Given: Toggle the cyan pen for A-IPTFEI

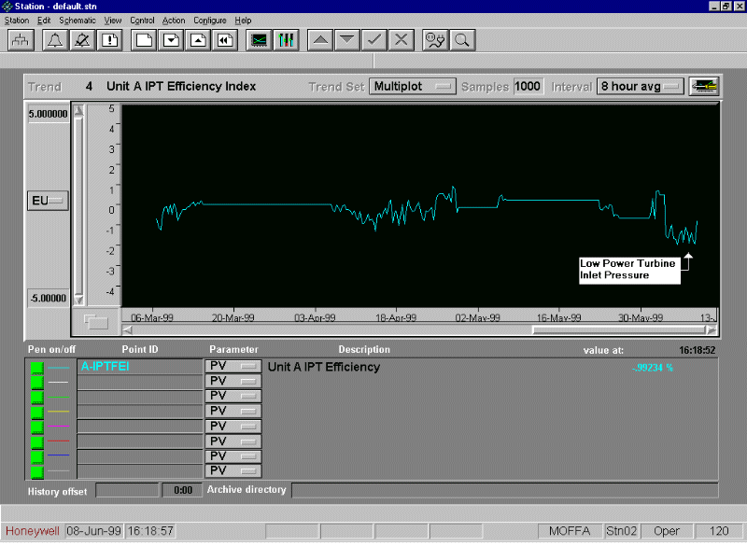Looking at the screenshot, I should [x=37, y=367].
